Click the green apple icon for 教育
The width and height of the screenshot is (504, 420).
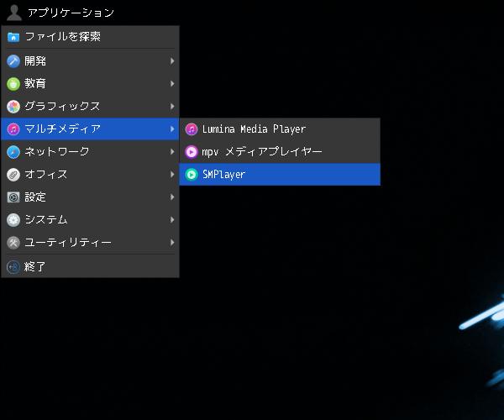pos(13,84)
